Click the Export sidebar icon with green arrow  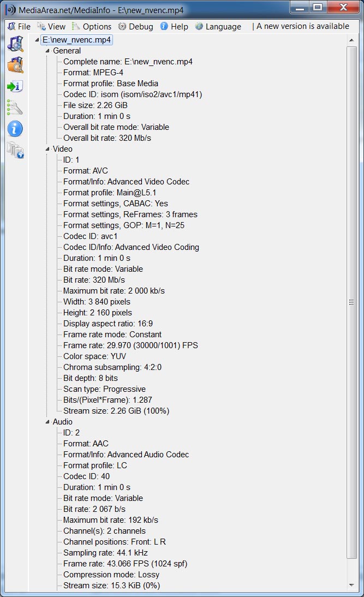point(15,86)
